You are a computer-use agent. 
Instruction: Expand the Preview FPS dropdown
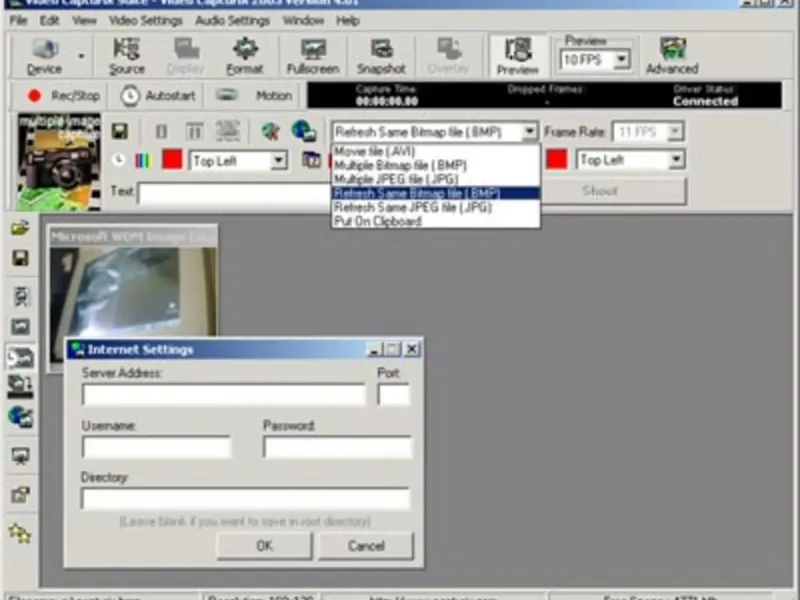[621, 60]
